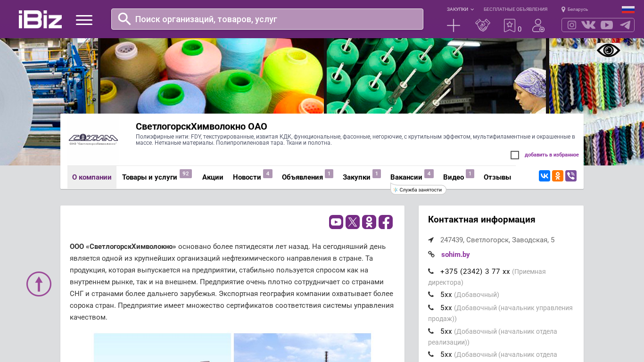The image size is (644, 362).
Task: Open the handshake partners icon
Action: click(x=483, y=25)
